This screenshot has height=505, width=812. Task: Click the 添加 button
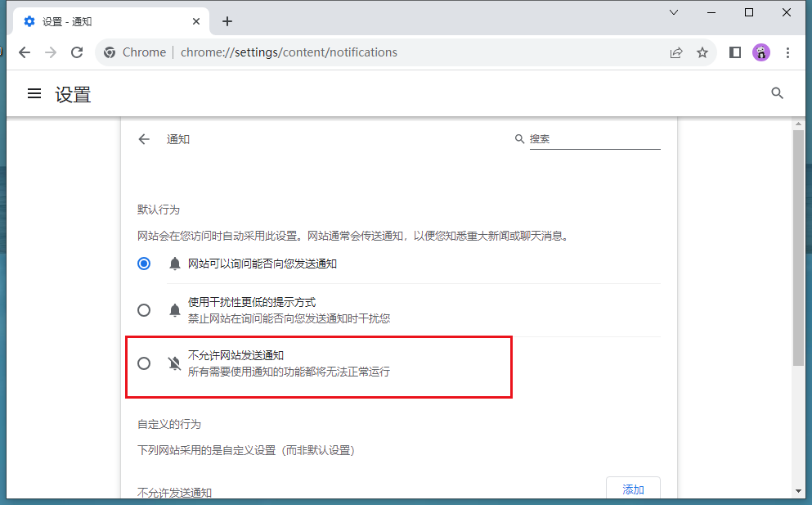(x=633, y=489)
